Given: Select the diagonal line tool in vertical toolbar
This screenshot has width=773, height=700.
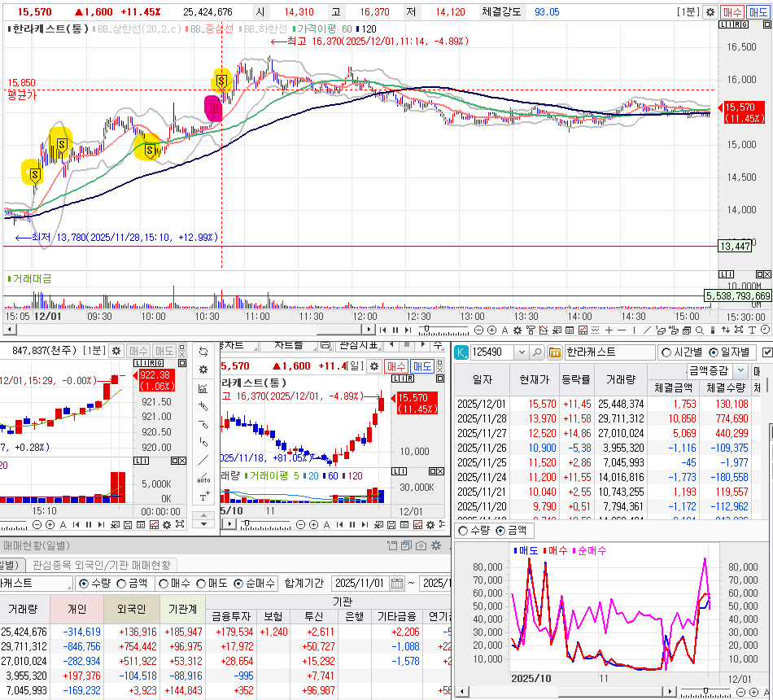Looking at the screenshot, I should pos(203,460).
